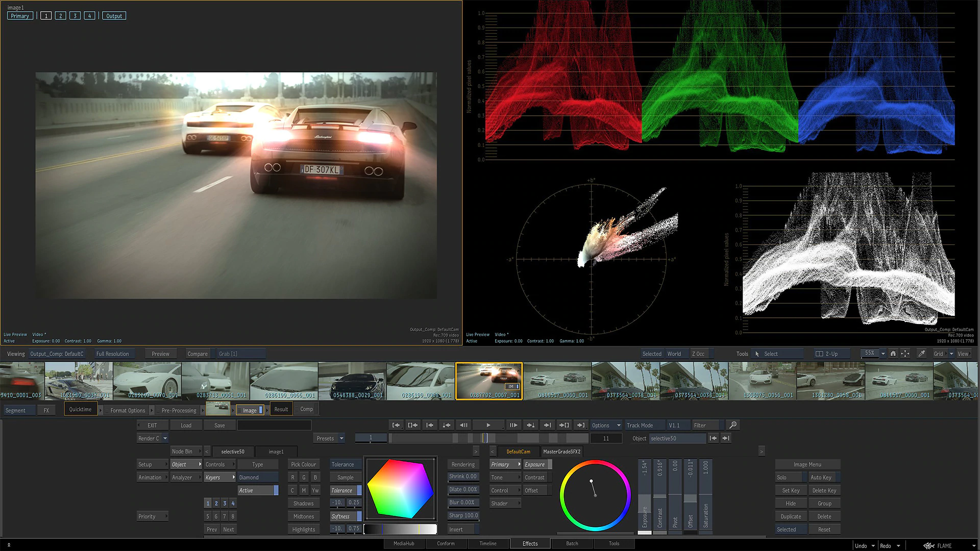The height and width of the screenshot is (551, 980).
Task: Click the pan/move arrows icon
Action: (905, 354)
